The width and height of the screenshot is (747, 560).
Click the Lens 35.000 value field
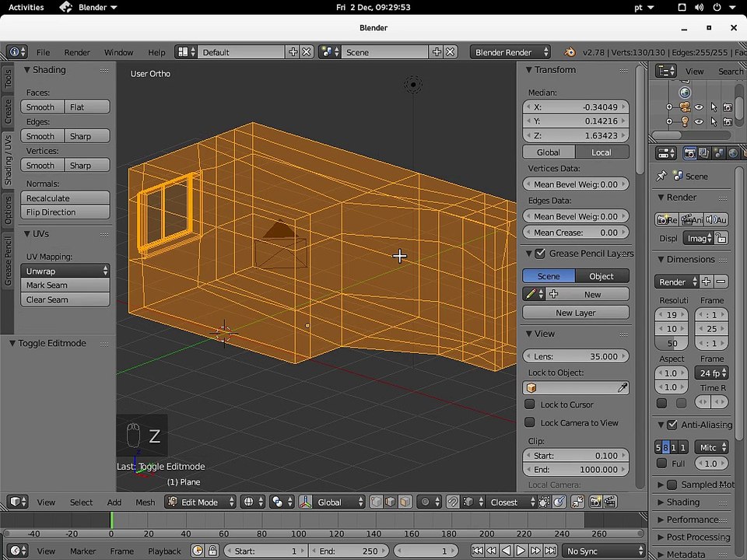point(576,356)
